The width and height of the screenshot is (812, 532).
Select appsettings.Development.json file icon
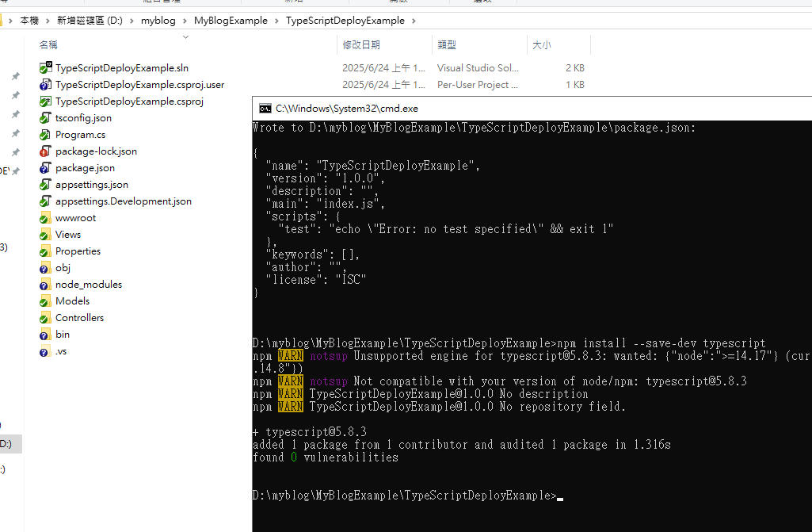[46, 201]
